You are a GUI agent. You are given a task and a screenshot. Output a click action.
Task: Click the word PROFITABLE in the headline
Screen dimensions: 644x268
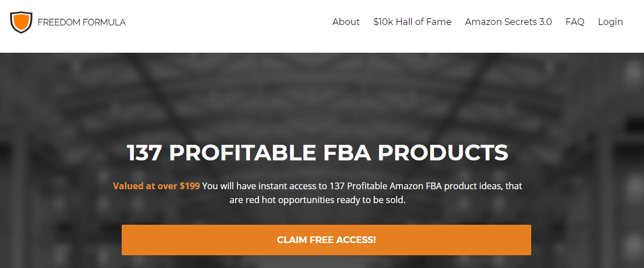click(243, 153)
